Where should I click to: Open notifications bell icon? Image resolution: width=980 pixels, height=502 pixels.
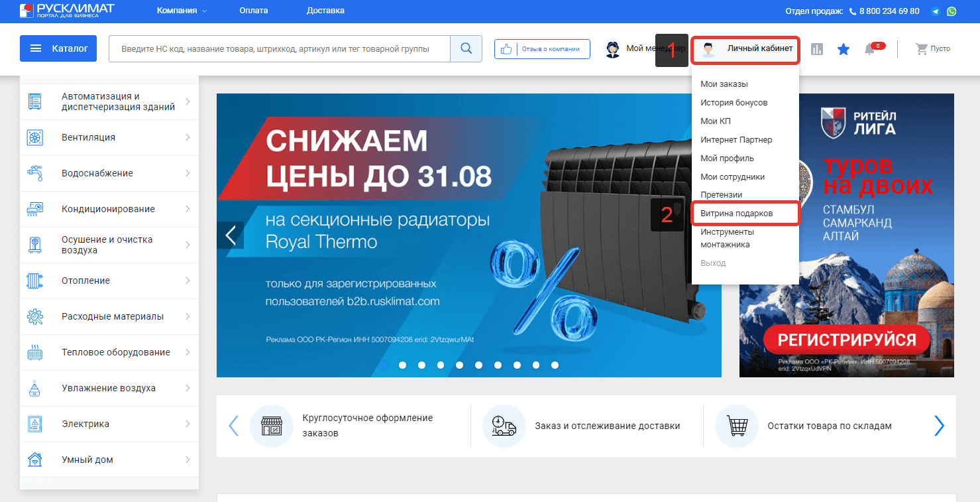869,49
